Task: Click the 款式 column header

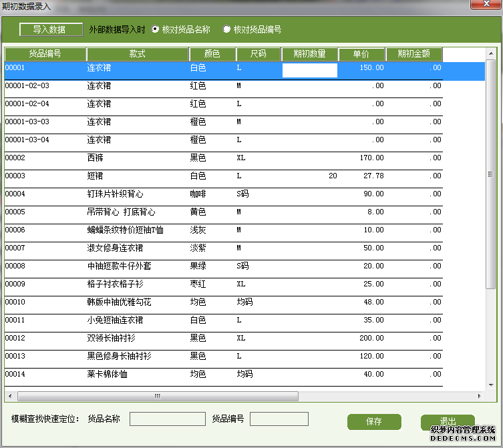Action: 138,54
